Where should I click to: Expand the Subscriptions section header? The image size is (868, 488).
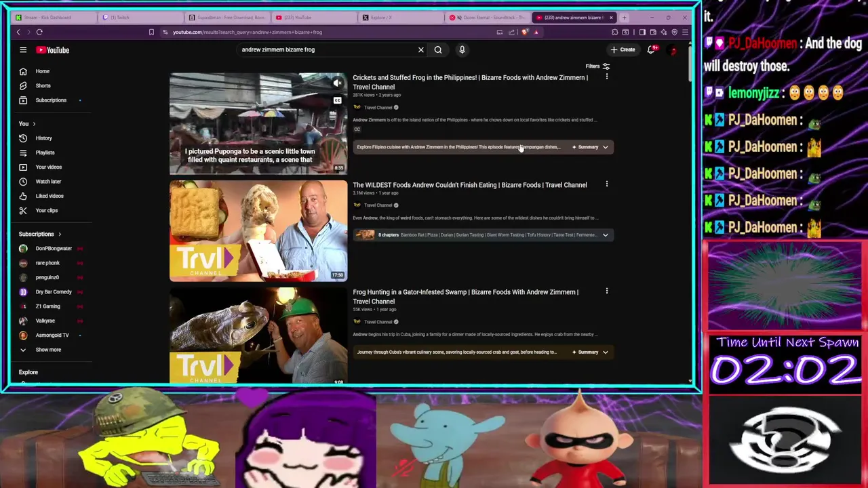coord(40,234)
